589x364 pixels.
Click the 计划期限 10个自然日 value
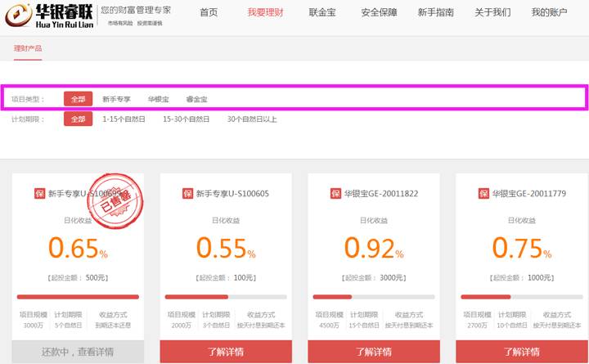pyautogui.click(x=512, y=326)
